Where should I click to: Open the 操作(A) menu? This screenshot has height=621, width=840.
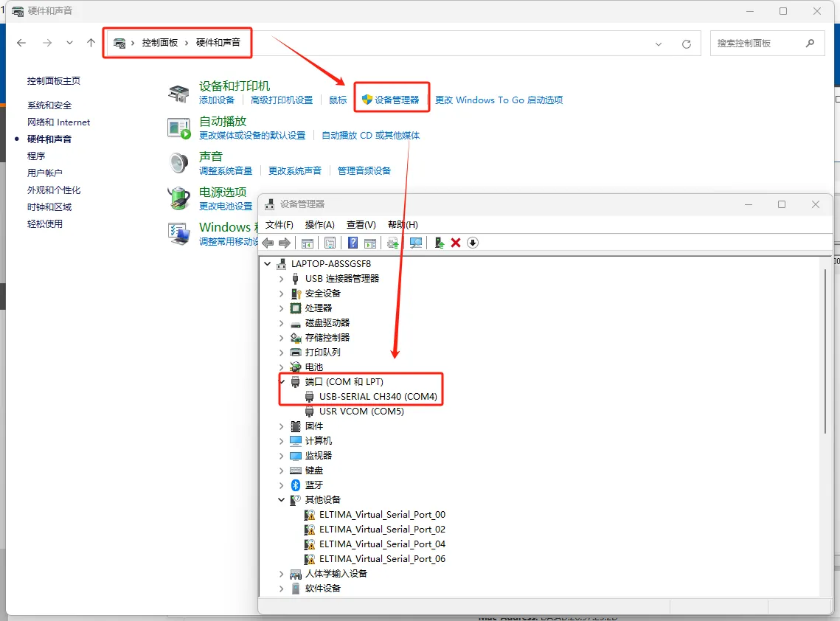320,224
